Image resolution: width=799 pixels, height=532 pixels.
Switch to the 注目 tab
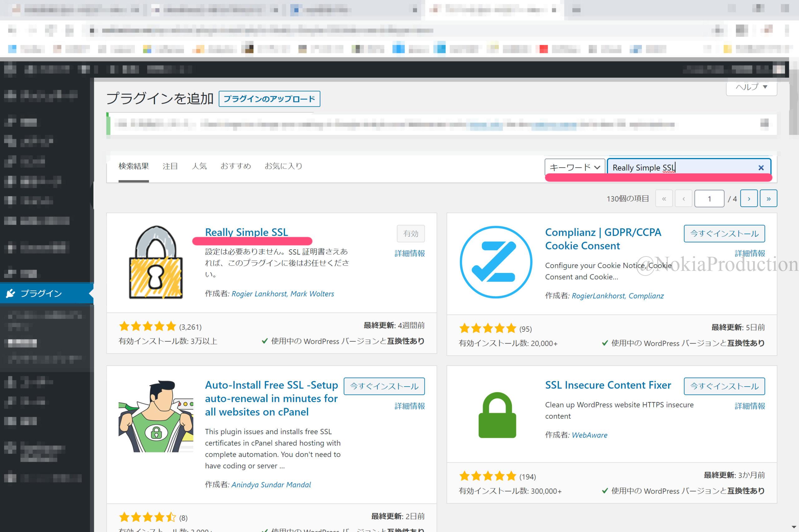pos(170,166)
